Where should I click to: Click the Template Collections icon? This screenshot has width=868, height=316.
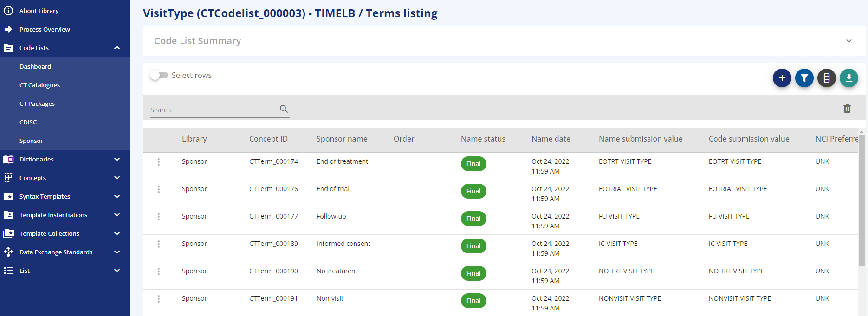click(8, 233)
